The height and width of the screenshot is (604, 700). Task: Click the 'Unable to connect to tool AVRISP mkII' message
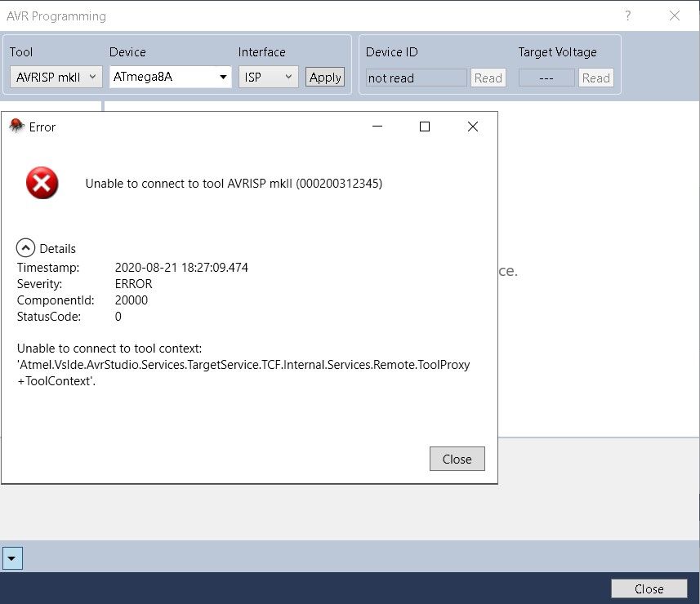point(234,184)
